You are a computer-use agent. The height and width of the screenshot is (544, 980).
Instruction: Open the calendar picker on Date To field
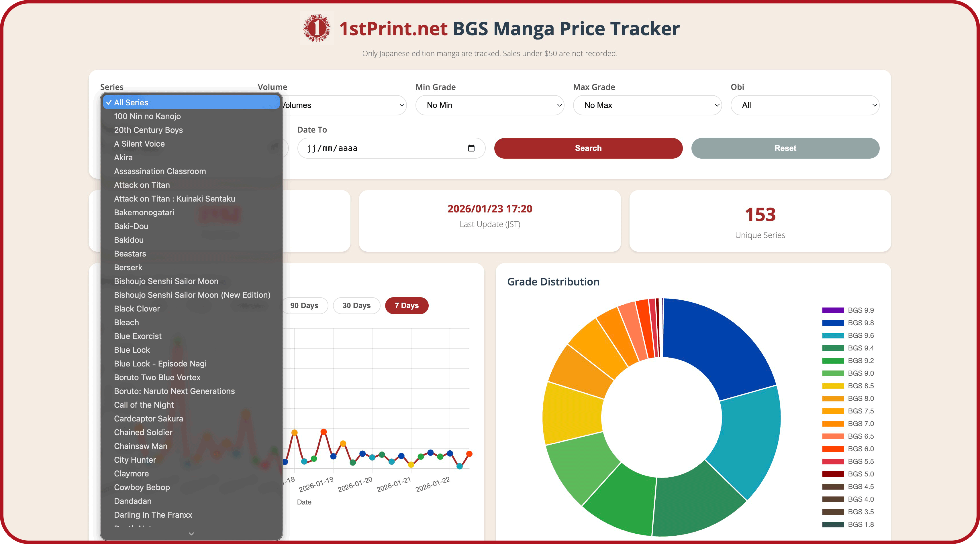point(472,148)
